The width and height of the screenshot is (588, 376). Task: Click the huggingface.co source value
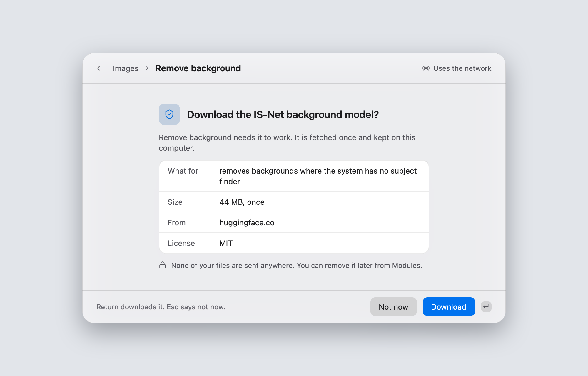point(247,223)
